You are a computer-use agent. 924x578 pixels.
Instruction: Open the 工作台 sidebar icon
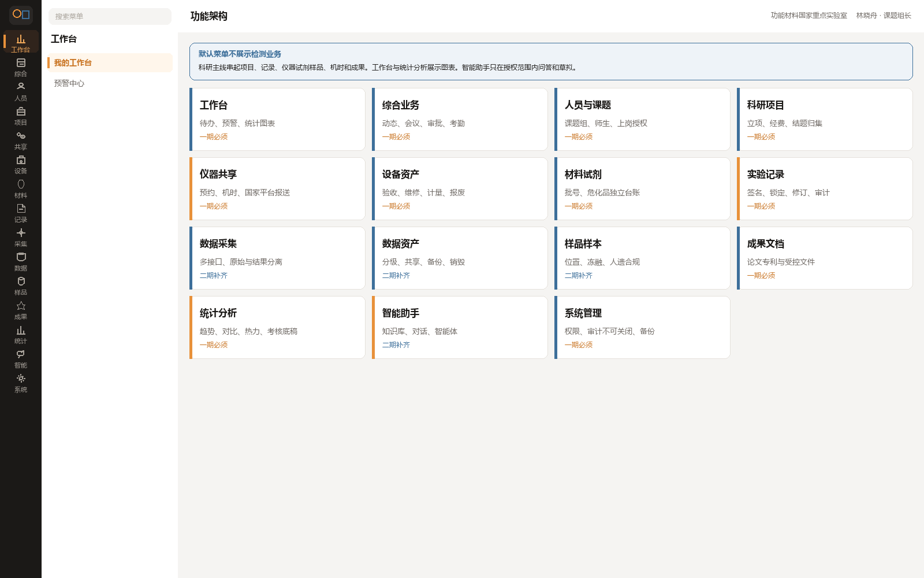pos(21,43)
